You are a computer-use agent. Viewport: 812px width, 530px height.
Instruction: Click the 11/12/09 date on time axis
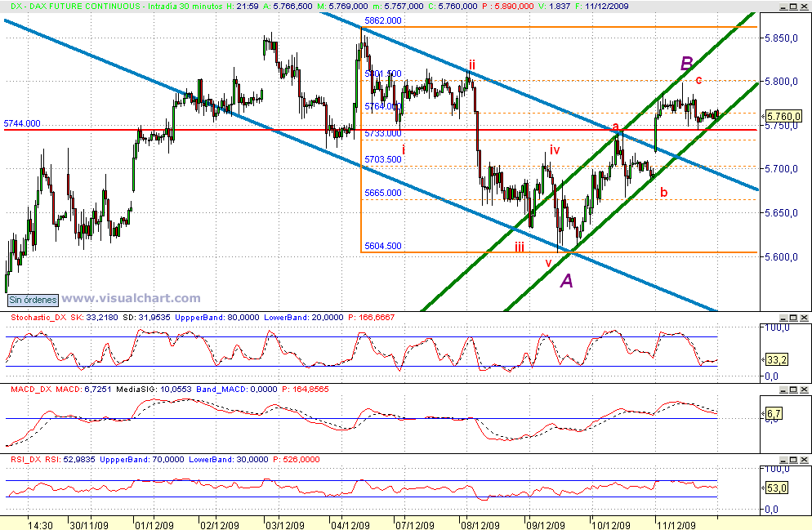tap(676, 525)
